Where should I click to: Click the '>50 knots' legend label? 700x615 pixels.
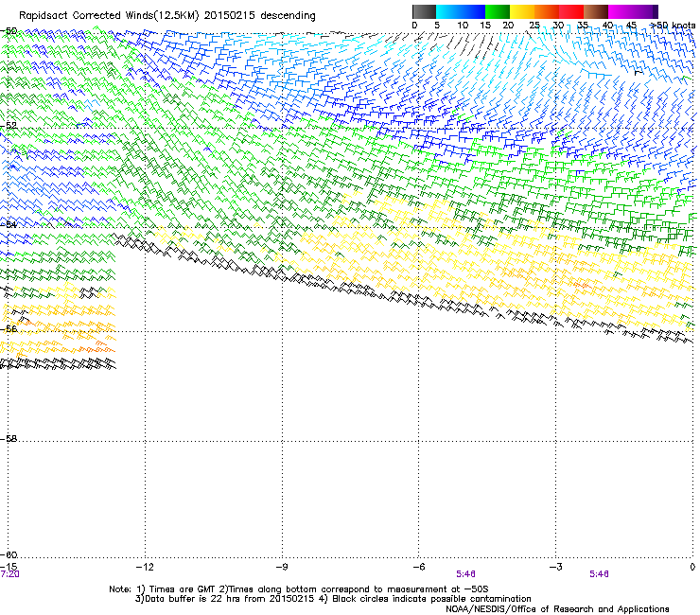672,26
